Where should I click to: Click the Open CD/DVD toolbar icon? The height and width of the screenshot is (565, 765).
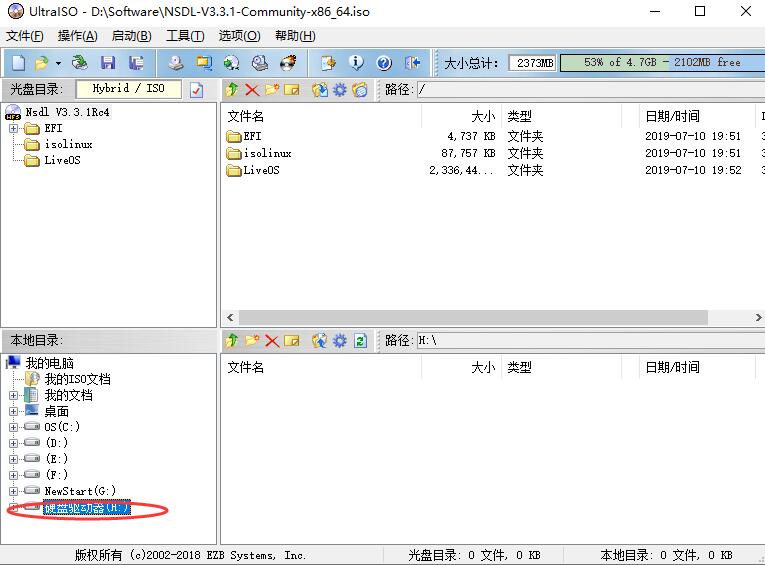point(80,63)
